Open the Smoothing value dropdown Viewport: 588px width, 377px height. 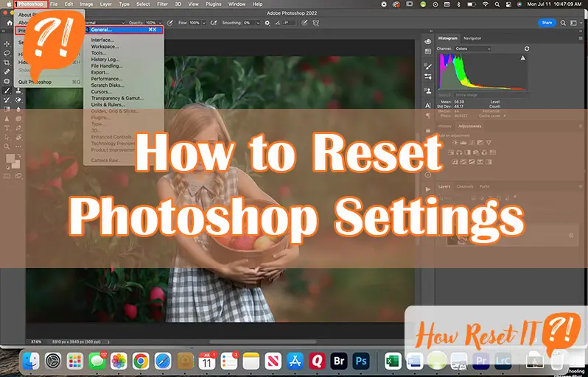(258, 23)
